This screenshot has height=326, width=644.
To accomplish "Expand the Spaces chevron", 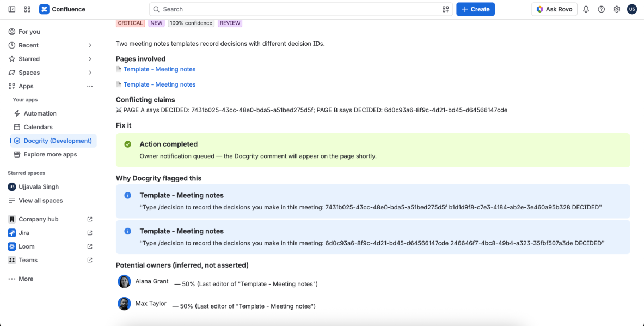I will tap(90, 73).
